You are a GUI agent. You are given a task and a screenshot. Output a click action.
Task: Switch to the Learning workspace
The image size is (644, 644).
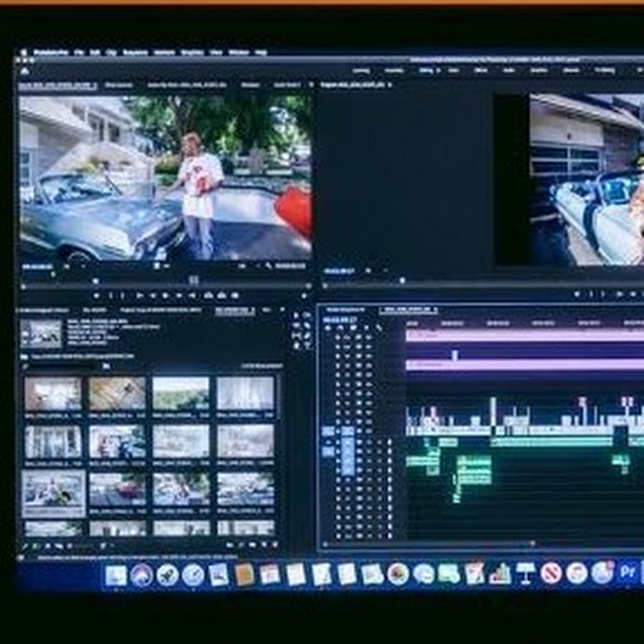point(361,70)
